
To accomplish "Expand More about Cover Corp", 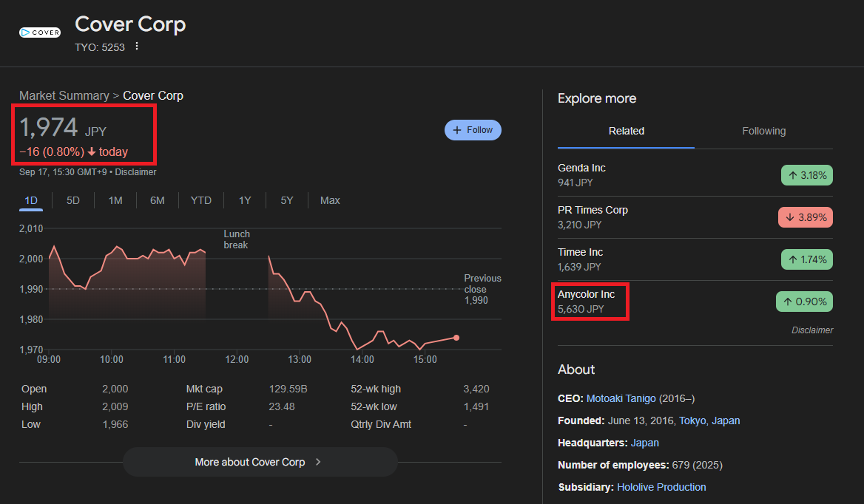I will coord(260,462).
